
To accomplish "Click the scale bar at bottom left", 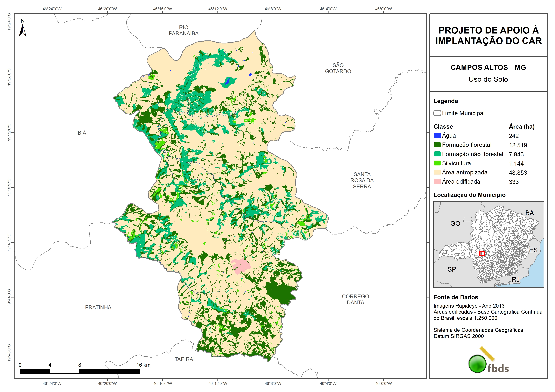I will click(80, 371).
